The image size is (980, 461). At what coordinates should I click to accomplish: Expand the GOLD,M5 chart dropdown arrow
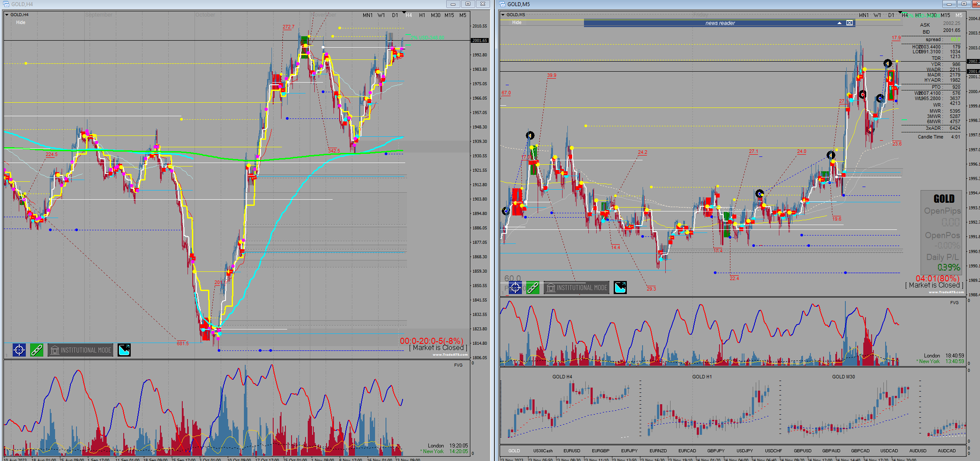click(503, 15)
